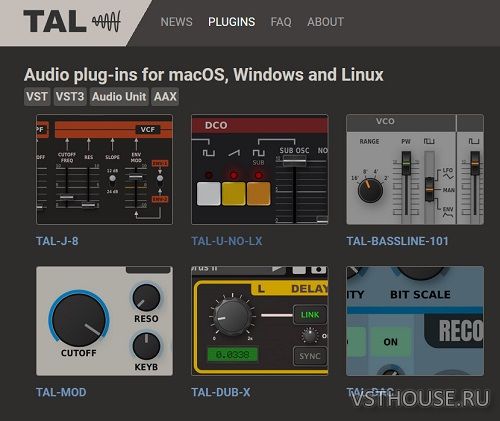Select the VST format tag

point(37,97)
